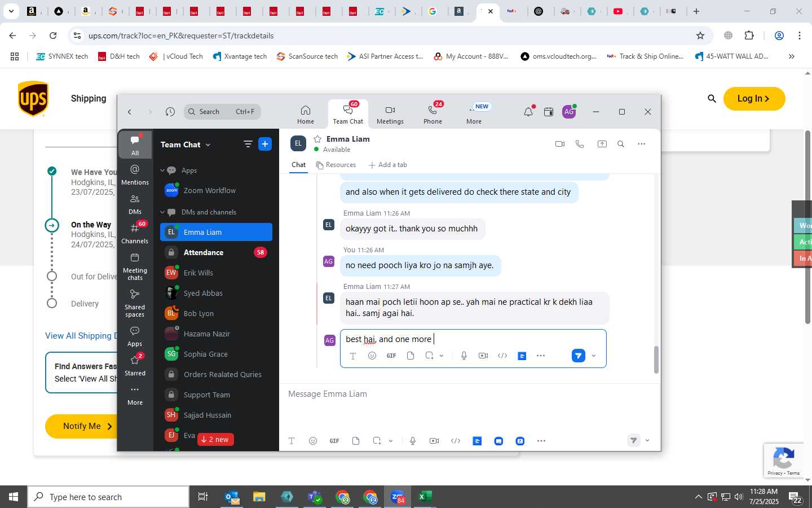Open the Meetings section in Zoom

390,114
